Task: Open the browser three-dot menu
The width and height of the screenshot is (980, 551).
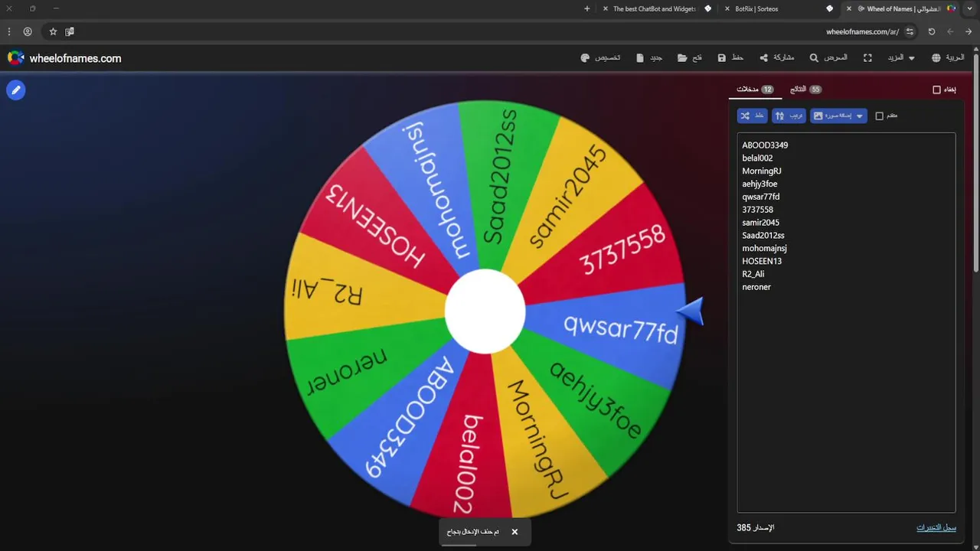Action: (9, 31)
